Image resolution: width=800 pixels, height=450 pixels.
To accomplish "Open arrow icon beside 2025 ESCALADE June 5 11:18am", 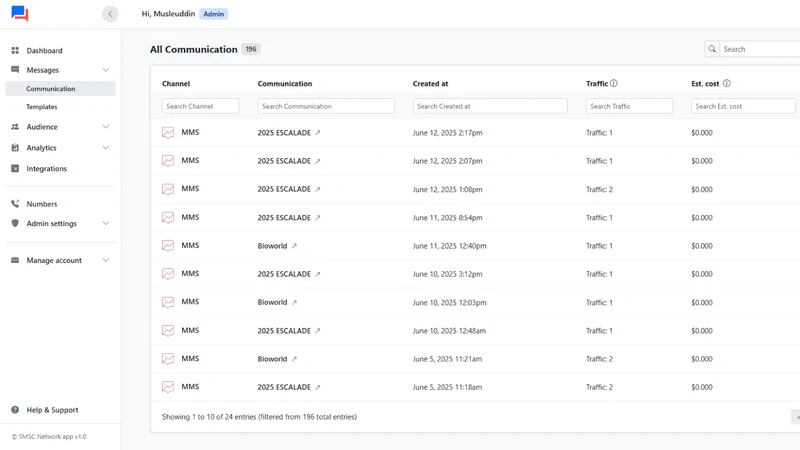I will pyautogui.click(x=317, y=387).
